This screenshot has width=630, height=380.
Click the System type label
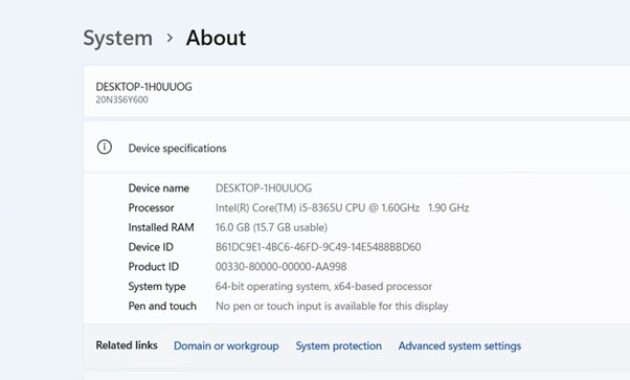coord(157,286)
